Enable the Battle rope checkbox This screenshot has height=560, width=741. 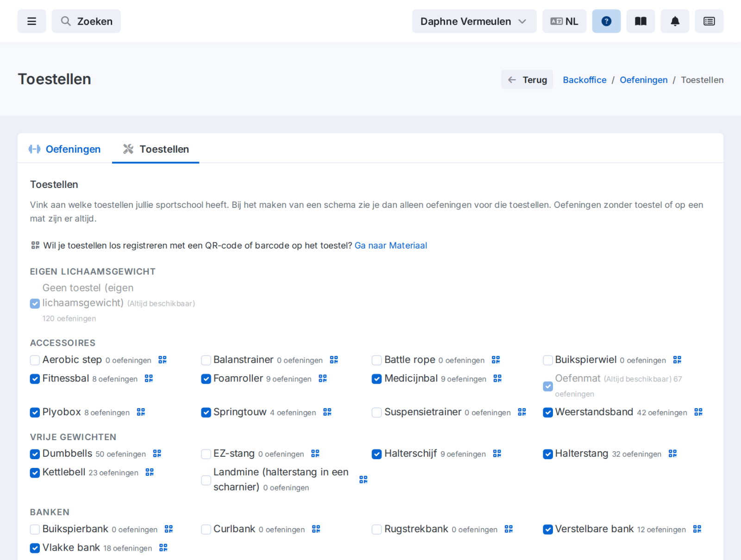377,360
